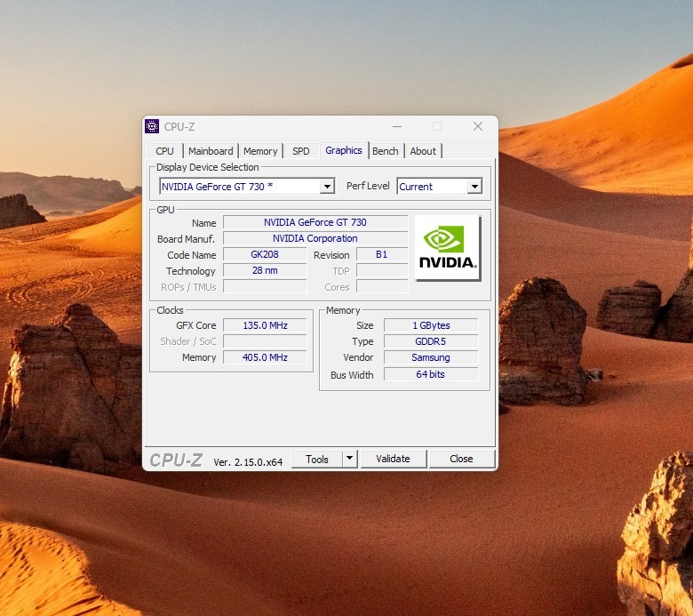Click the 64 bits bus width value
Image resolution: width=693 pixels, height=616 pixels.
(431, 374)
